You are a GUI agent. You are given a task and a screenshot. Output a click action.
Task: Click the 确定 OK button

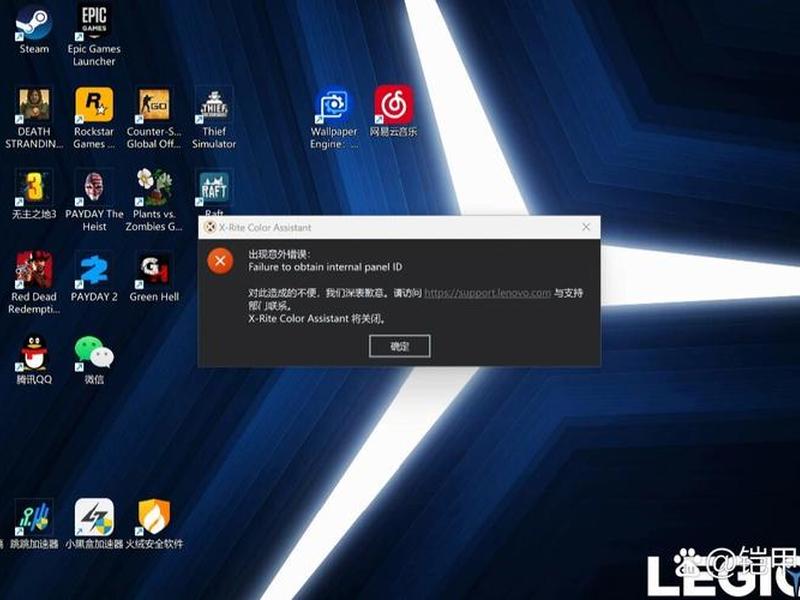(399, 346)
